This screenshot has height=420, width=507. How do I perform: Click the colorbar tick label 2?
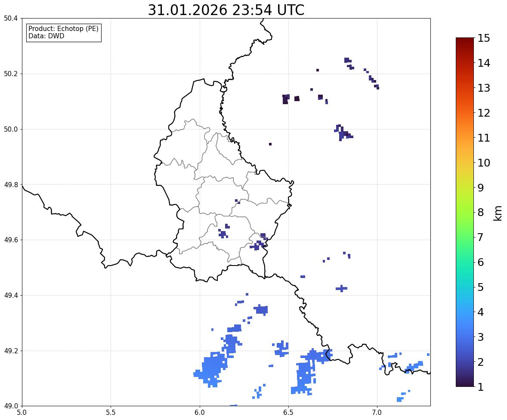[x=481, y=362]
